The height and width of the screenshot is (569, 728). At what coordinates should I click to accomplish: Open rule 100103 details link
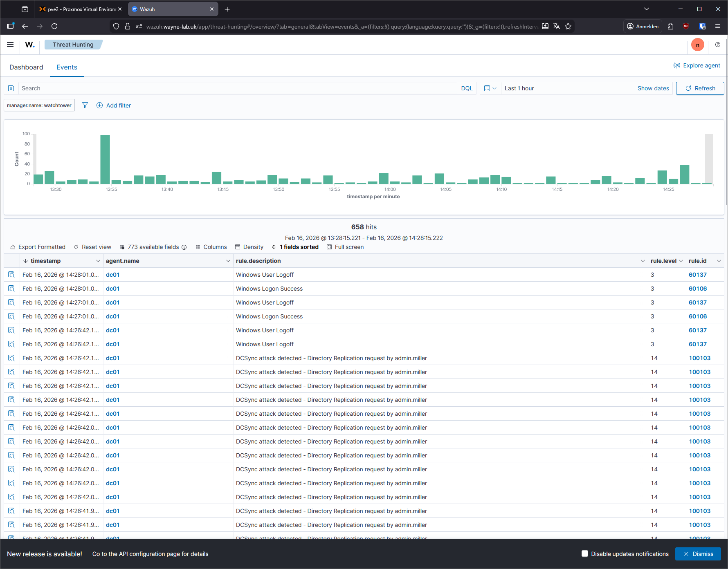(699, 358)
